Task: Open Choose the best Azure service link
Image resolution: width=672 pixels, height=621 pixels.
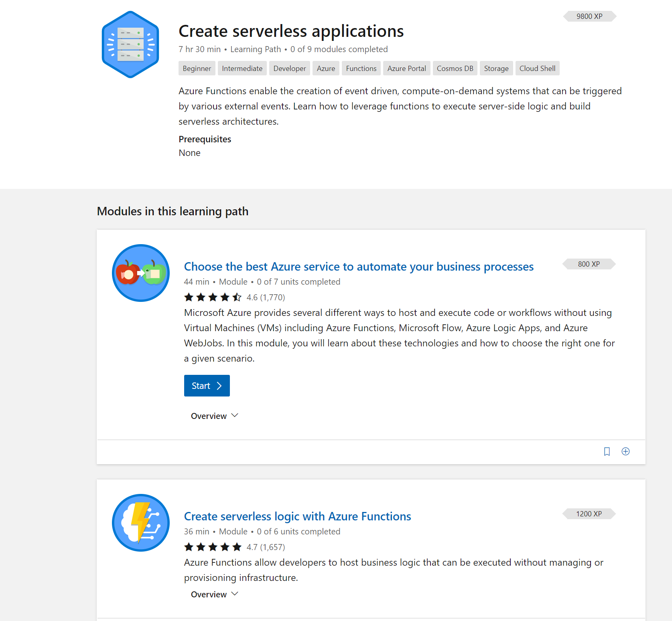Action: coord(359,267)
